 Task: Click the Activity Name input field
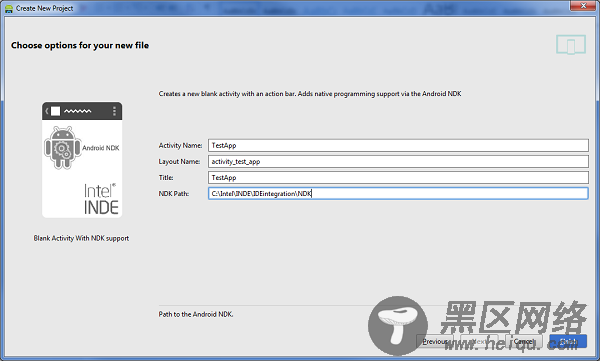[398, 145]
